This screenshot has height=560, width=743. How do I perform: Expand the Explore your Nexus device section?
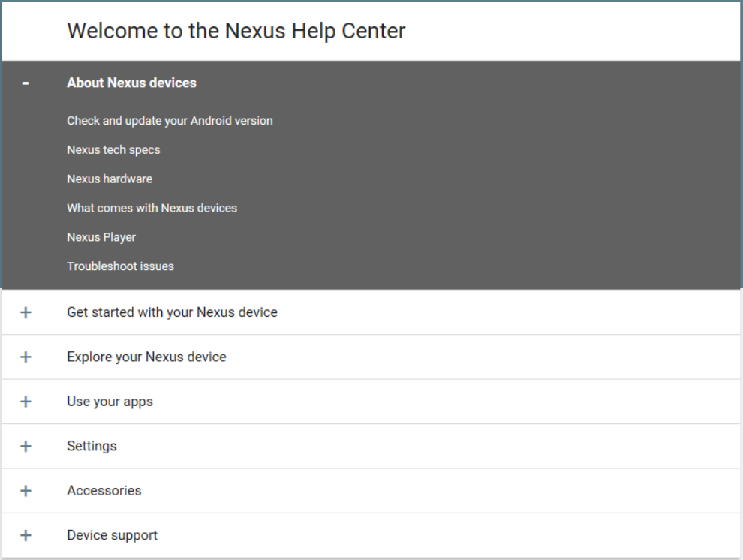pyautogui.click(x=146, y=357)
